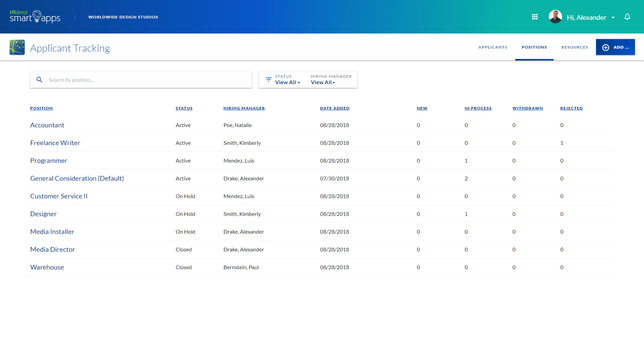Sort by New column header
Viewport: 644px width, 362px height.
pos(422,108)
